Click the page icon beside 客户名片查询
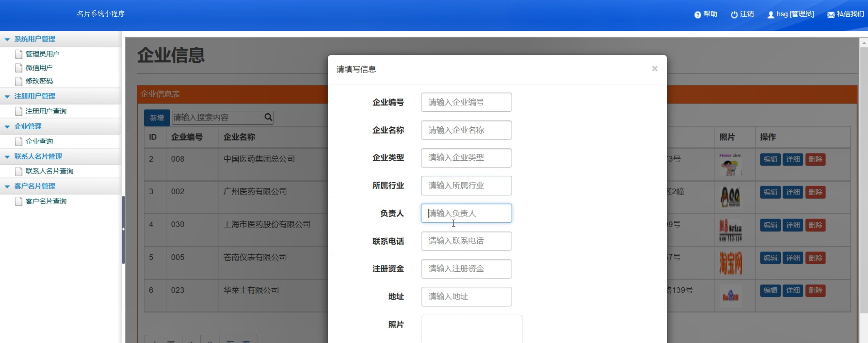868x343 pixels. [19, 202]
